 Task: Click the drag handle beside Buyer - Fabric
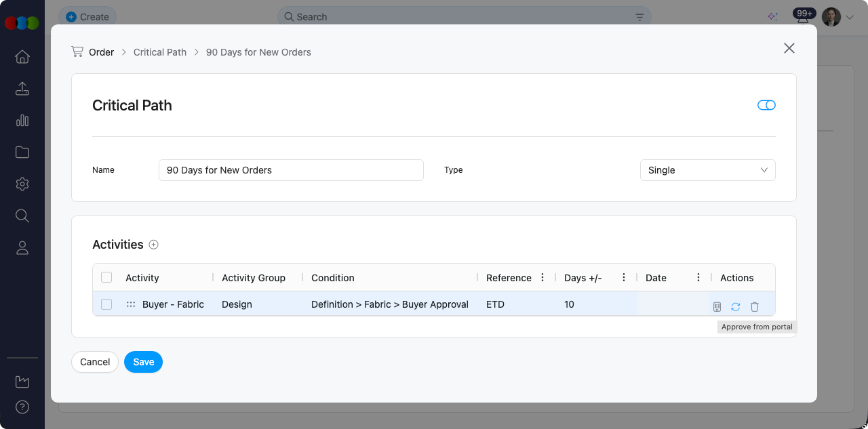131,305
